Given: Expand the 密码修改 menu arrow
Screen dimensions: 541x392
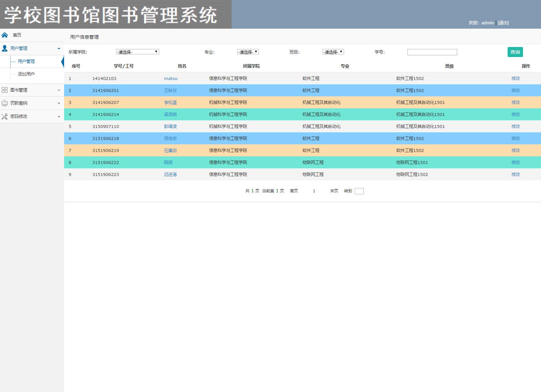Looking at the screenshot, I should (x=59, y=117).
